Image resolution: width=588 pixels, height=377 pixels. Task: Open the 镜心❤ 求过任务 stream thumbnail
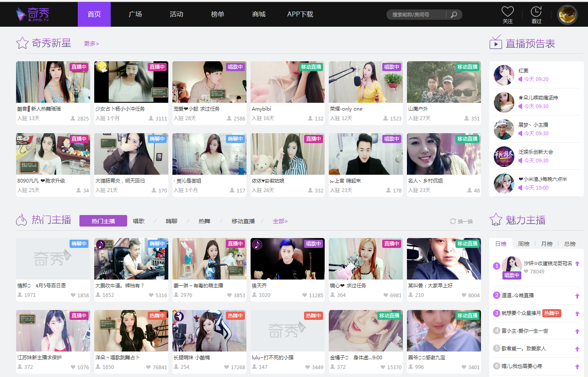pyautogui.click(x=366, y=259)
